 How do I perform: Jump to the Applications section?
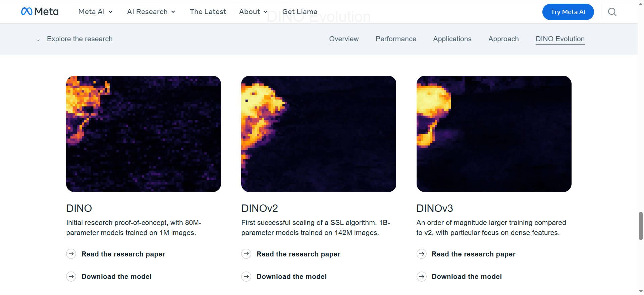(452, 39)
